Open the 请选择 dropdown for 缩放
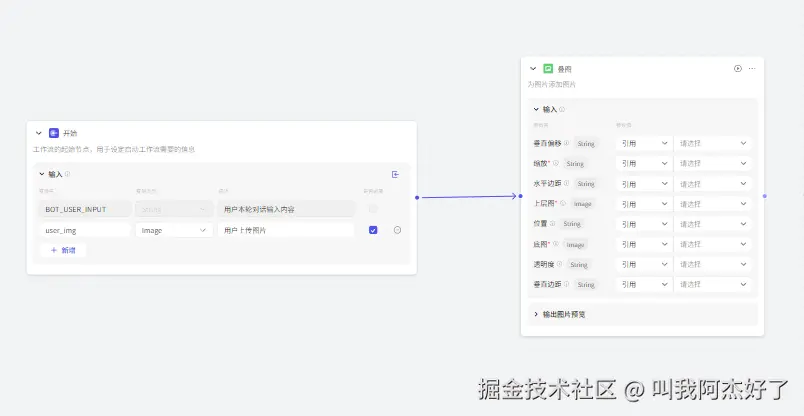This screenshot has width=804, height=416. coord(713,164)
